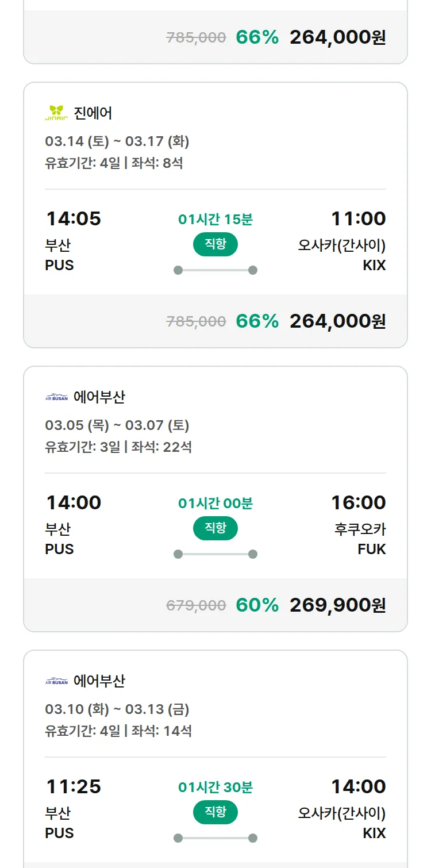
Task: Click the Jin Air logo icon
Action: click(x=56, y=113)
